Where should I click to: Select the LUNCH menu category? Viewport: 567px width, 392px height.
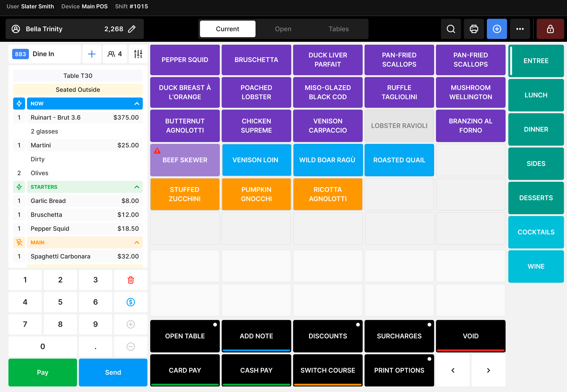(536, 95)
